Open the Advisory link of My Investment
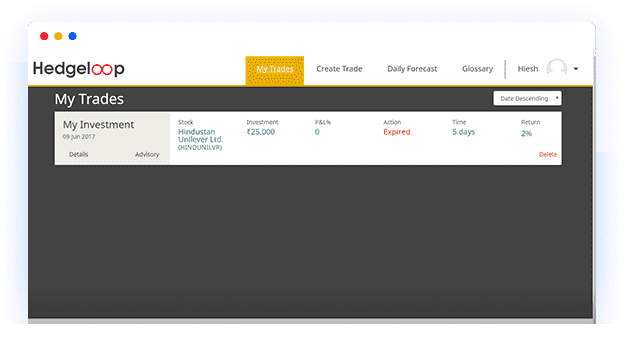The height and width of the screenshot is (361, 624). tap(147, 154)
